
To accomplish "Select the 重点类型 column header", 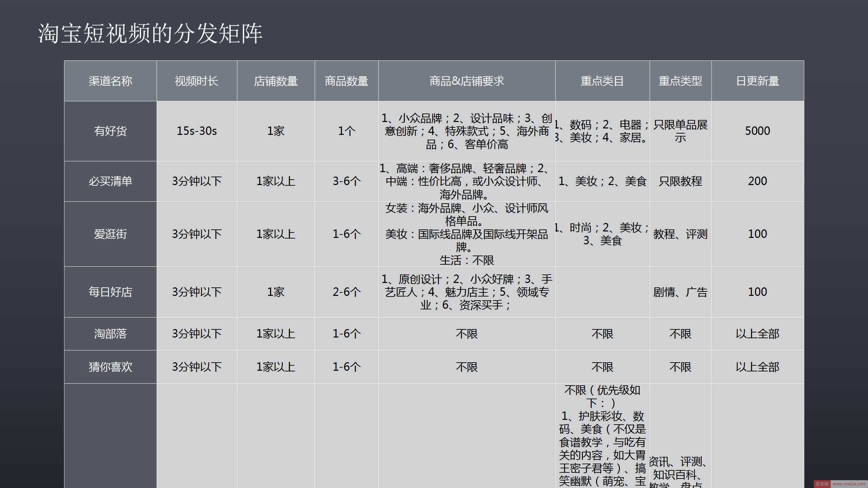I will (680, 81).
